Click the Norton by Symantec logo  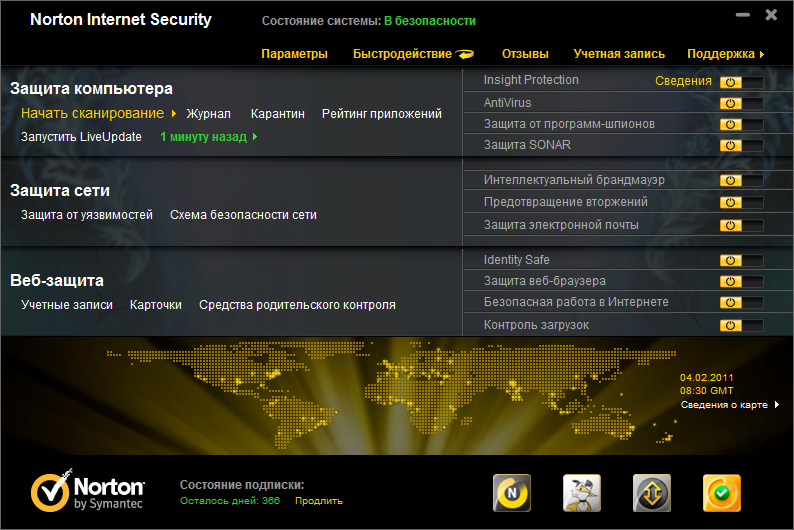(x=88, y=490)
